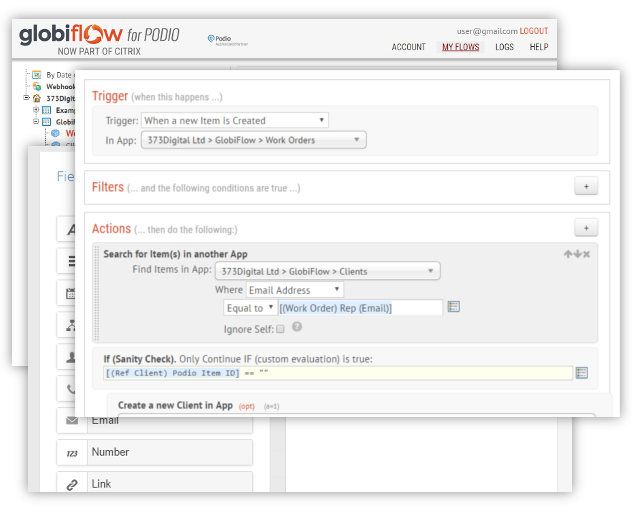
Task: Collapse the 373Digital workspace node
Action: pyautogui.click(x=26, y=98)
